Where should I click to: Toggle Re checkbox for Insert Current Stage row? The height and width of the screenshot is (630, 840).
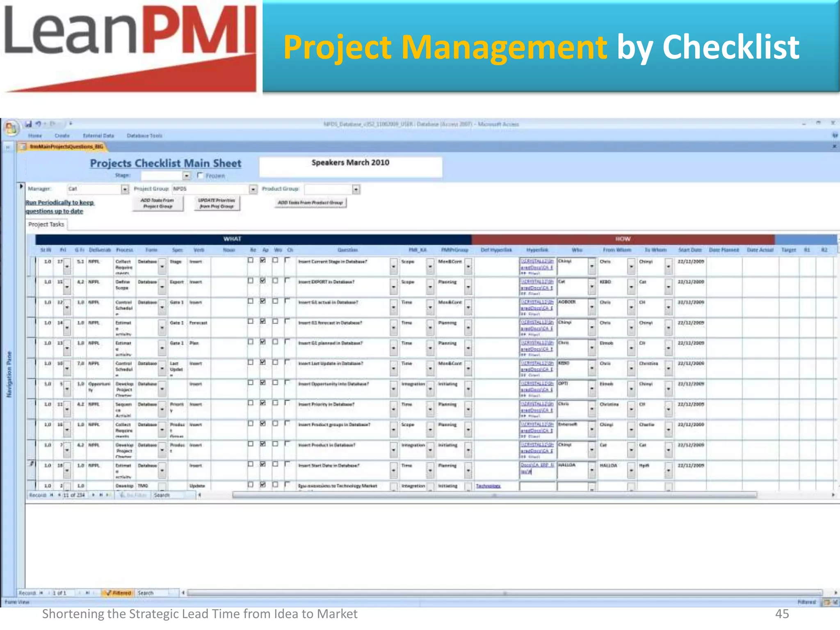(250, 260)
